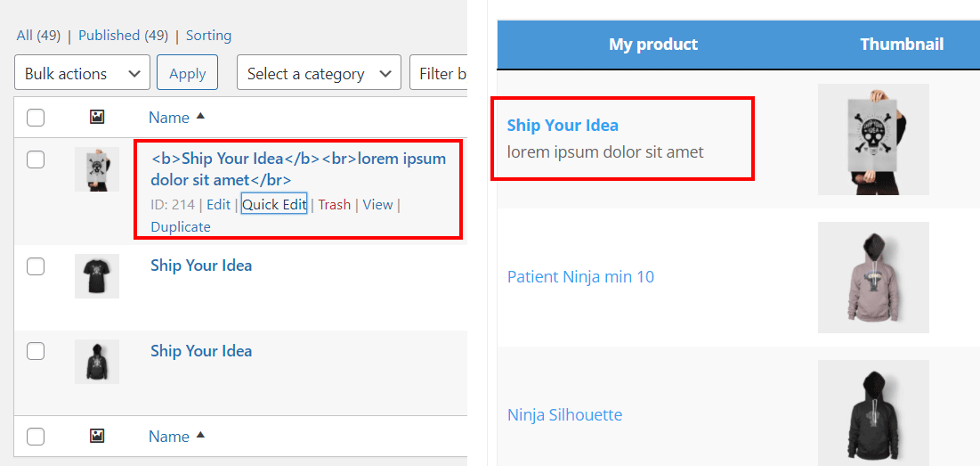Click the Ninja Silhouette hoodie image

point(873,413)
